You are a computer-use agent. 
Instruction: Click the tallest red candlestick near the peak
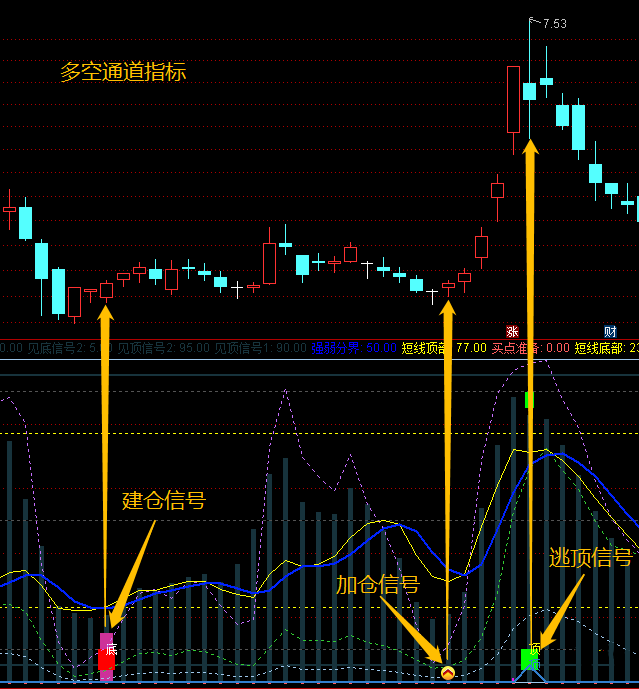click(x=513, y=99)
